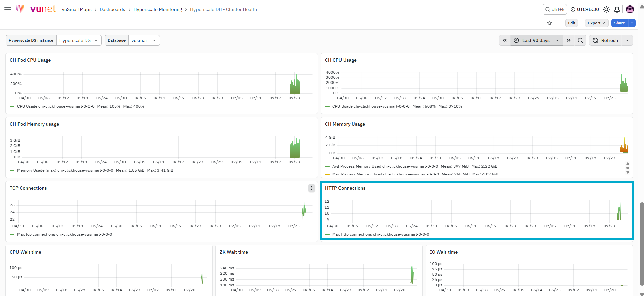This screenshot has width=644, height=296.
Task: Zoom out the time range
Action: (580, 40)
